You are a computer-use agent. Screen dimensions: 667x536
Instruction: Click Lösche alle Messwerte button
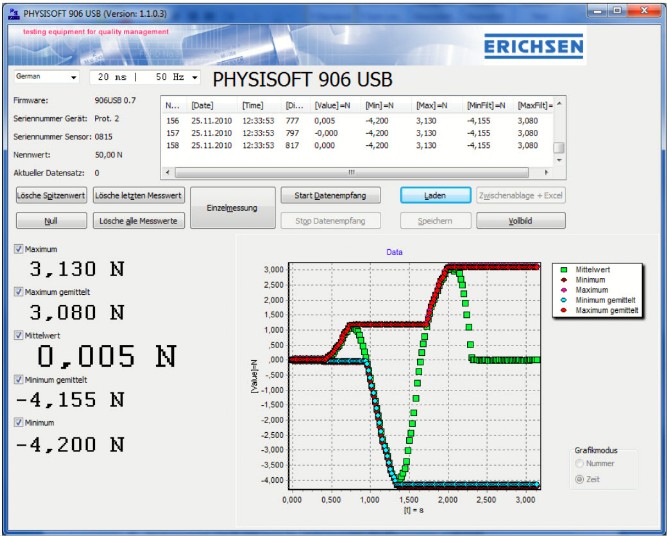click(139, 221)
